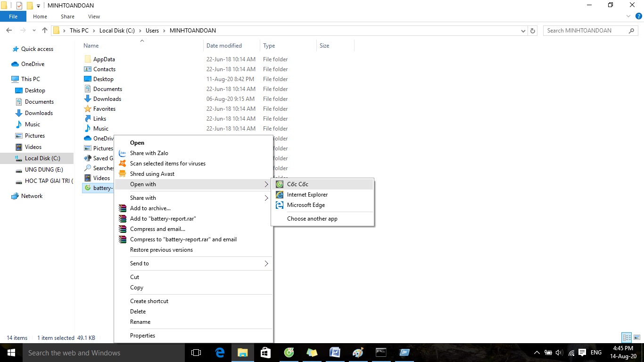Open the File ribbon menu
This screenshot has height=362, width=644.
(13, 16)
